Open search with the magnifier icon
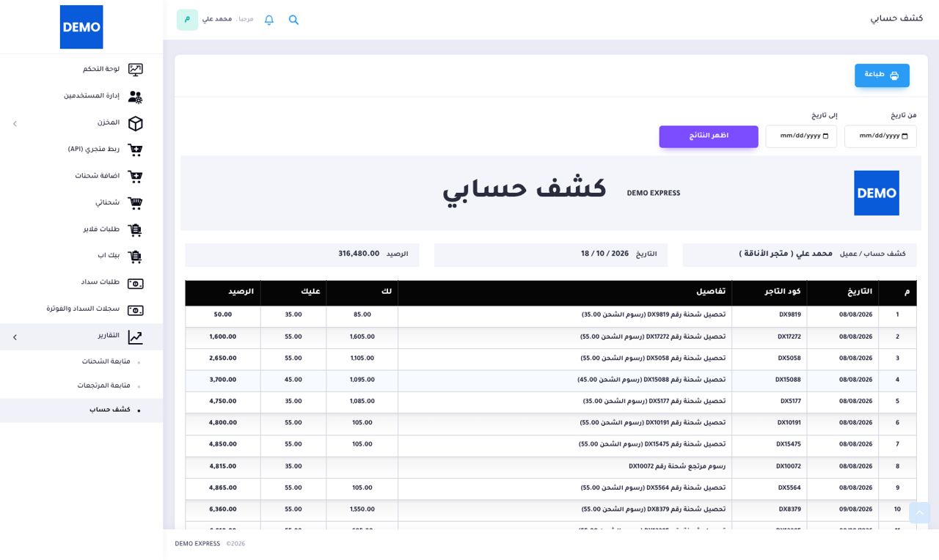The width and height of the screenshot is (939, 560). pos(293,20)
